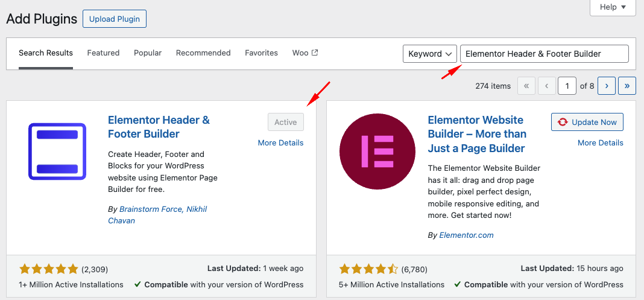The height and width of the screenshot is (300, 644).
Task: Click the star rating of Header & Footer Builder
Action: coord(49,269)
